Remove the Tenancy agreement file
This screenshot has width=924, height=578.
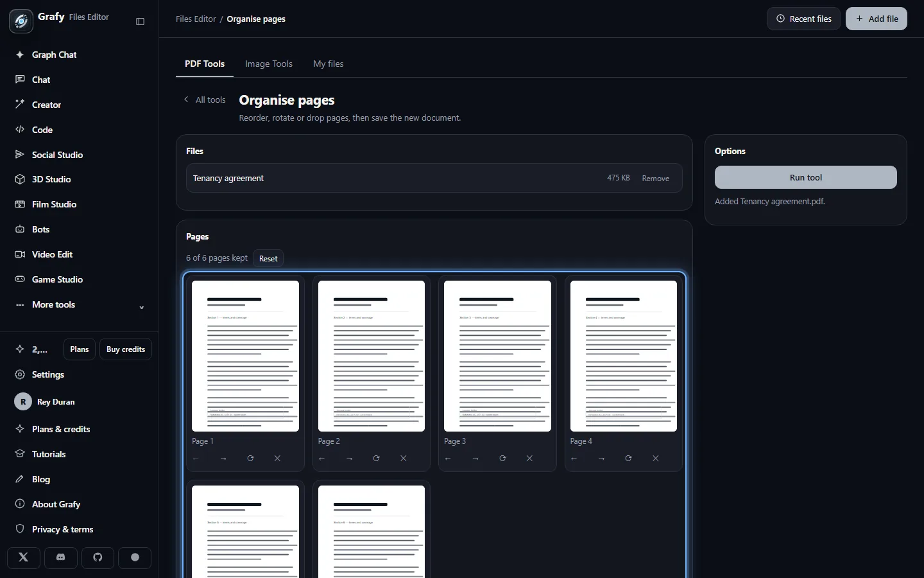click(x=656, y=179)
